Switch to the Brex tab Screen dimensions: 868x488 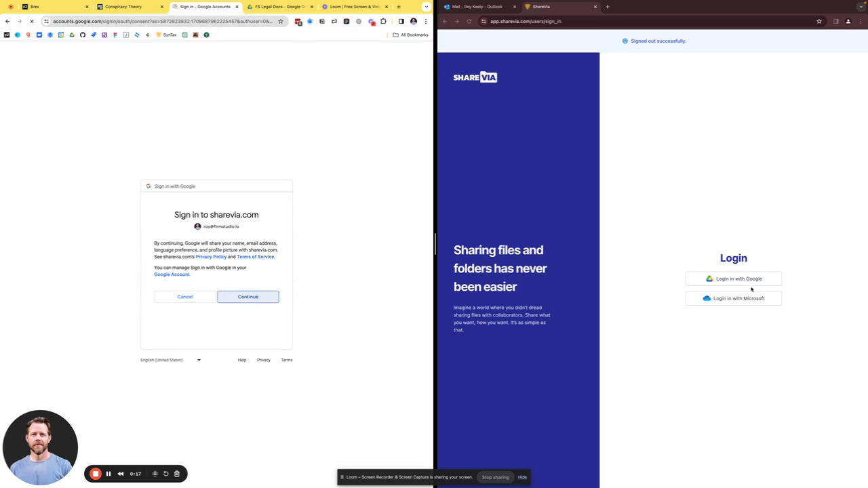pos(54,7)
